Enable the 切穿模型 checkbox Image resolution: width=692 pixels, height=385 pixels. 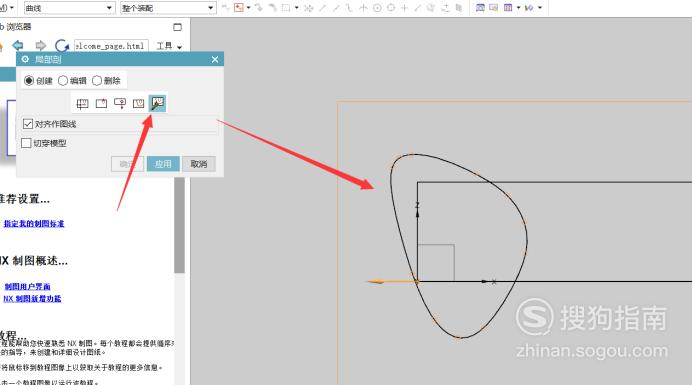[x=26, y=143]
